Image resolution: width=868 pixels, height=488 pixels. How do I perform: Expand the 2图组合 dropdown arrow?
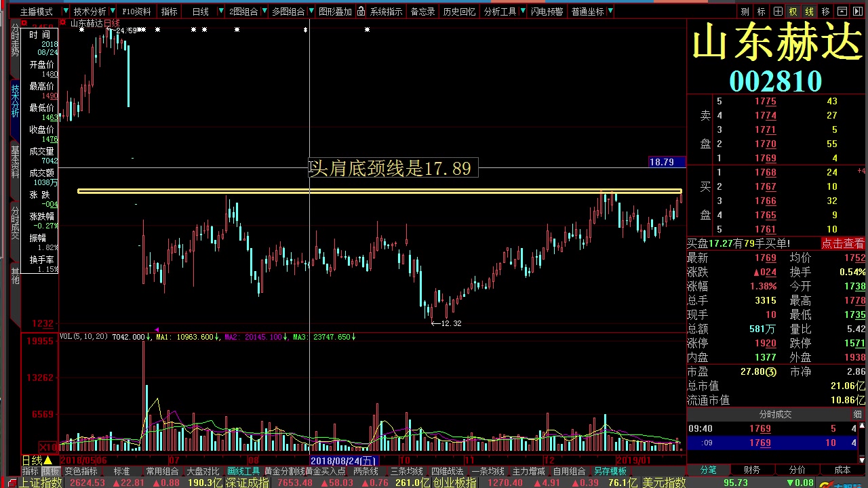(x=264, y=12)
